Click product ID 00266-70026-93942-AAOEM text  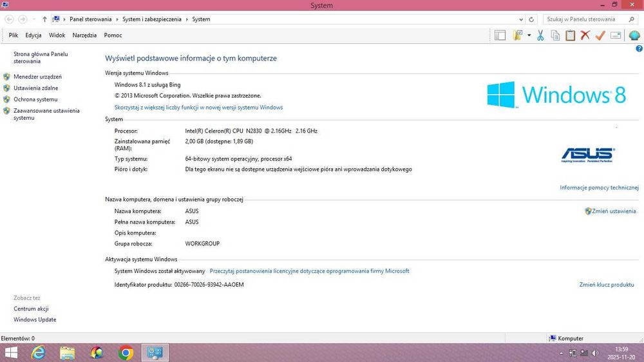[x=209, y=285]
